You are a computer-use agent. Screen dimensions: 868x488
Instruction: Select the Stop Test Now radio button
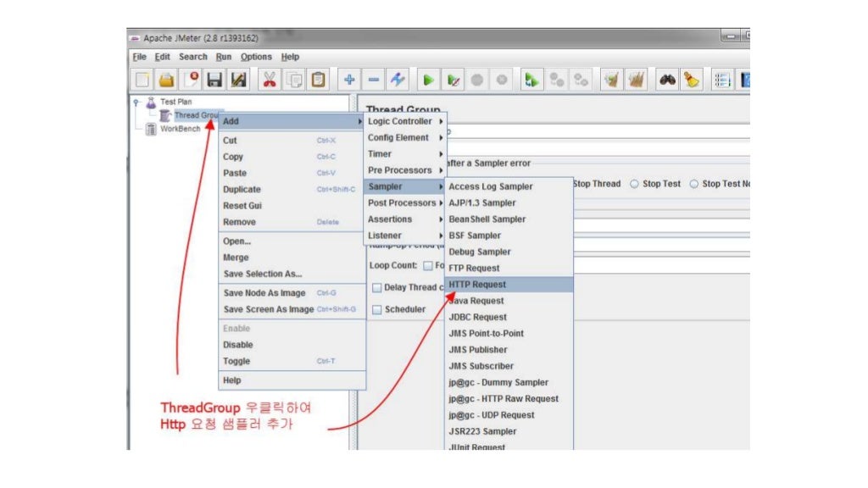point(694,184)
